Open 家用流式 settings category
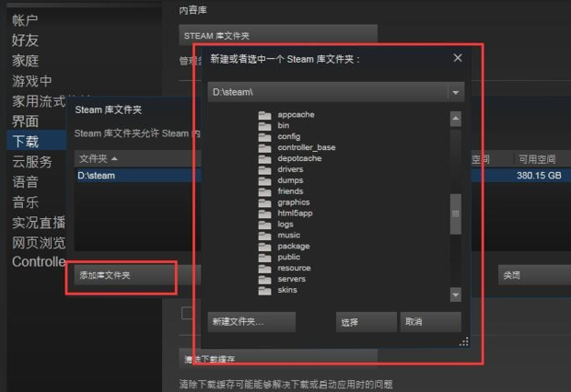 click(39, 101)
